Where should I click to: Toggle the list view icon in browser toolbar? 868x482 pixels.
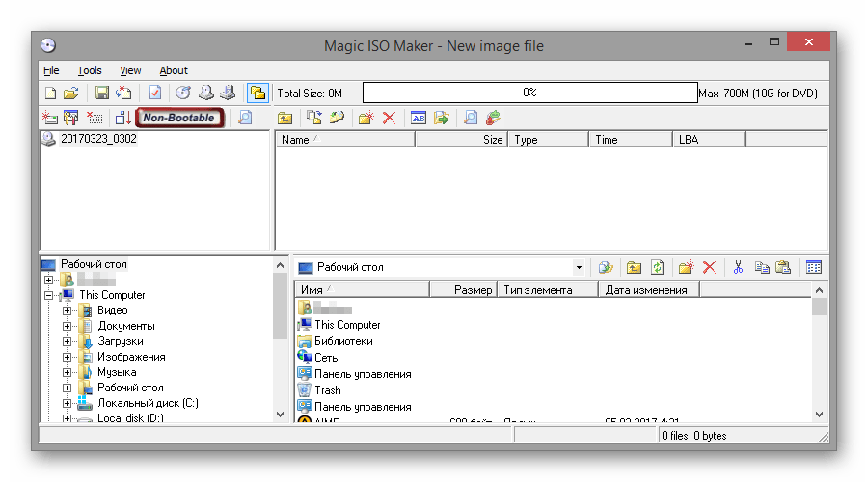(x=813, y=268)
